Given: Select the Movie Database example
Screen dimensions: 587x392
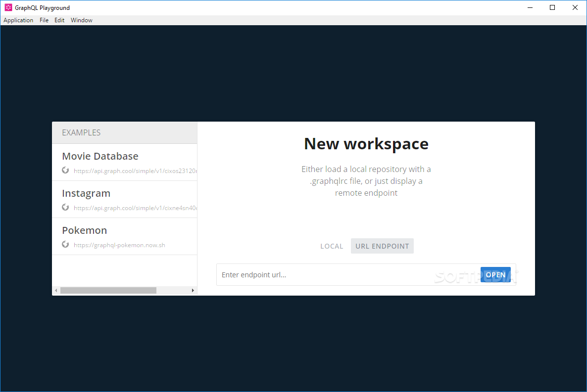Looking at the screenshot, I should pyautogui.click(x=125, y=162).
